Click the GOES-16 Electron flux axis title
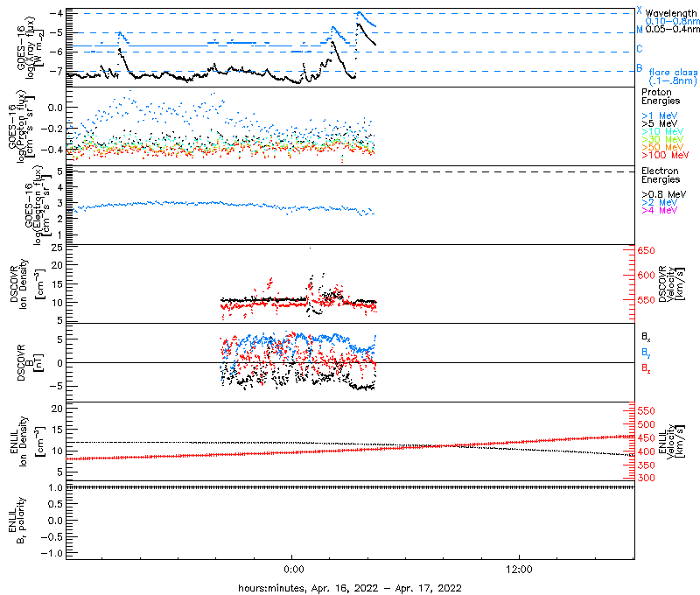Viewport: 700px width, 595px height. (38, 206)
